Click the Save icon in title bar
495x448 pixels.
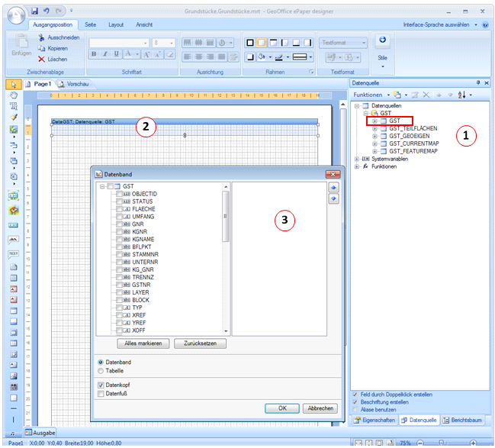point(35,11)
